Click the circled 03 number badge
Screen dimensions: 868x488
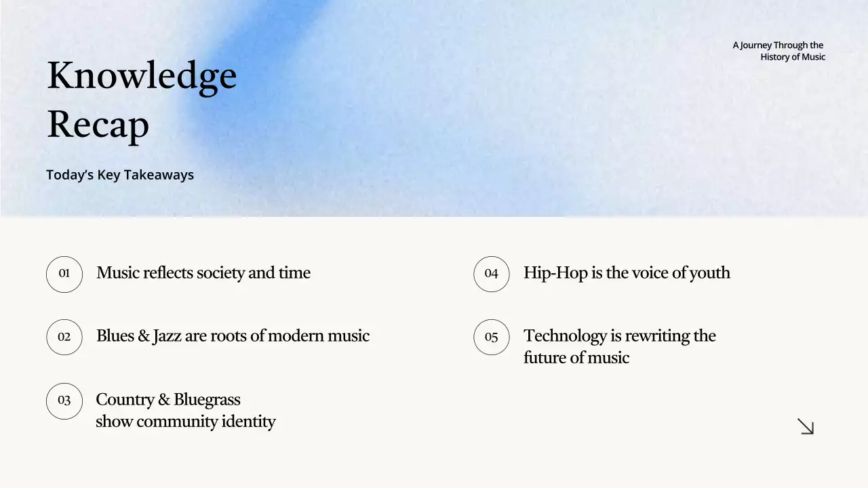coord(64,401)
